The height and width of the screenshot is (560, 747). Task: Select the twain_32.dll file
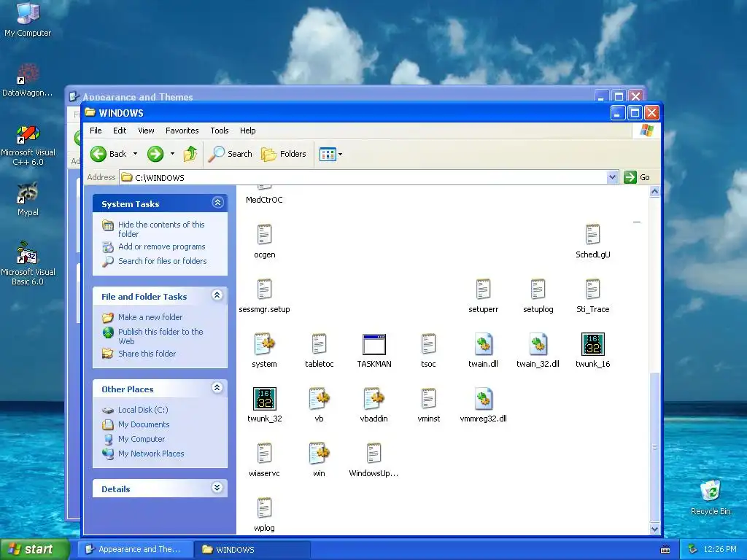tap(538, 344)
